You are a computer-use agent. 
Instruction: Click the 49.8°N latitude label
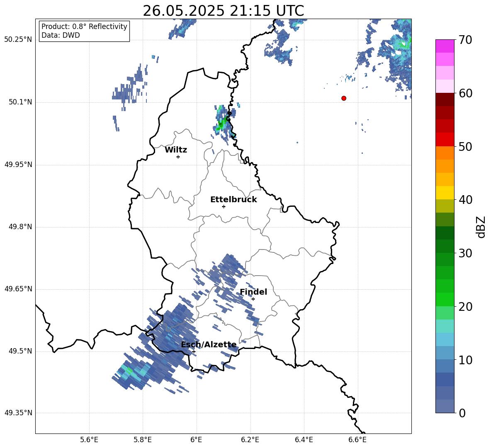20,227
